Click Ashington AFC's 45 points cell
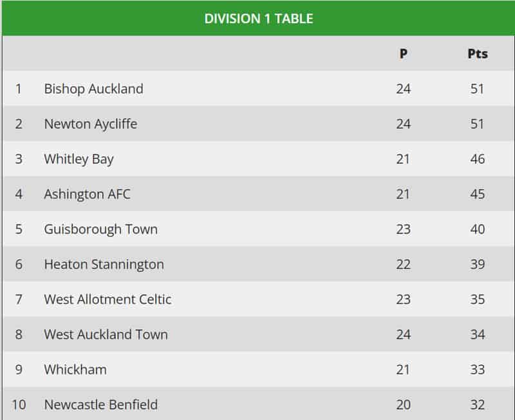515x420 pixels. coord(477,194)
